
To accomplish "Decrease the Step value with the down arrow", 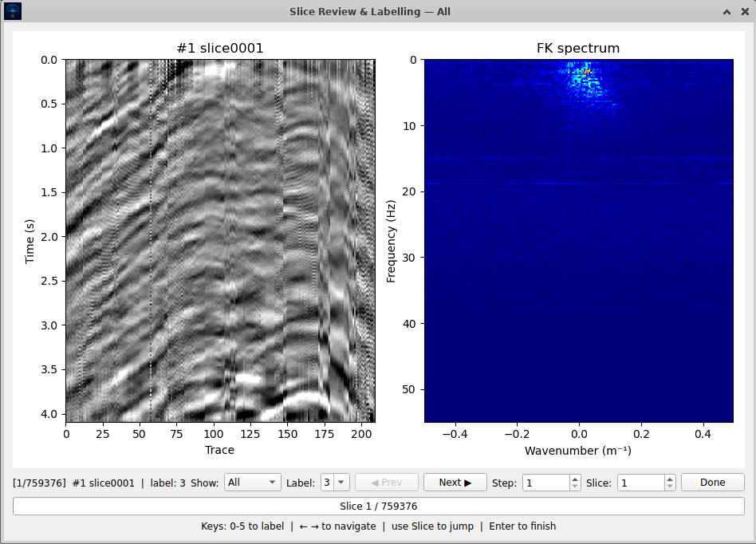I will click(574, 486).
